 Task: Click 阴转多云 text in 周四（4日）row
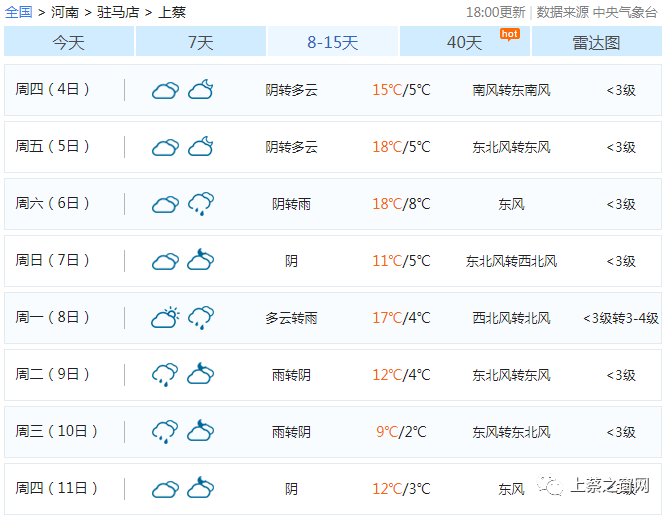291,90
